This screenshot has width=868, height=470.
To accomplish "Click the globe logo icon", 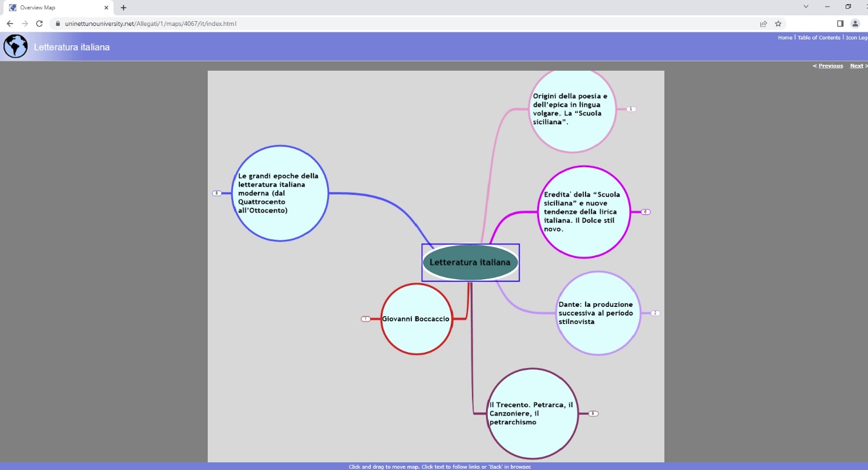I will tap(15, 47).
